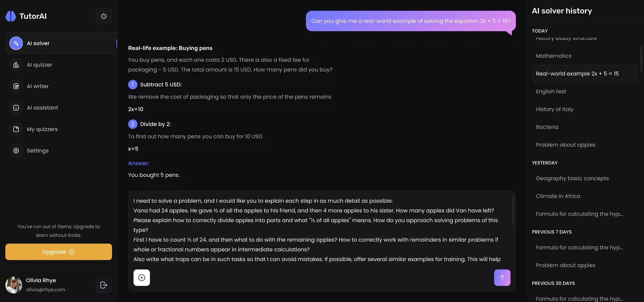Viewport: 644px width, 302px height.
Task: Click the Upgrade button
Action: [x=58, y=252]
